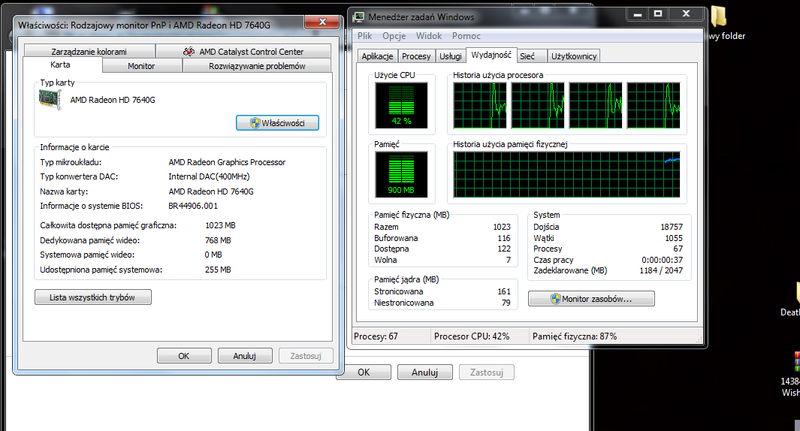800x431 pixels.
Task: Open the Zarządzanie kolorami tab
Action: point(89,52)
